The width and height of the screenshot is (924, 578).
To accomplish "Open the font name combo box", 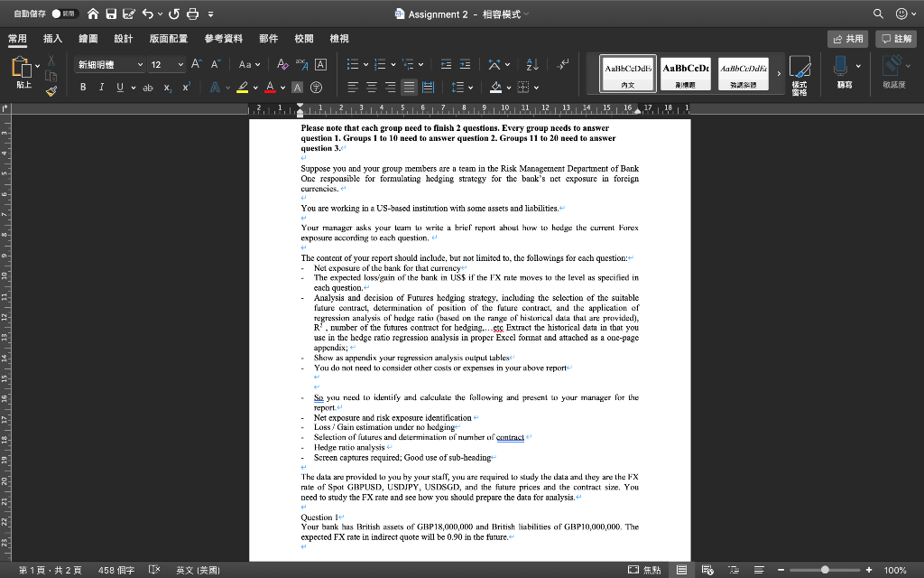I will 109,64.
